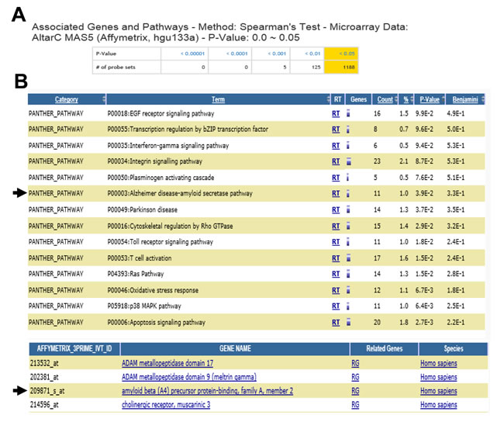Click RG link for cholinergic receptor muscarinic 3
504x422 pixels.
(x=355, y=405)
